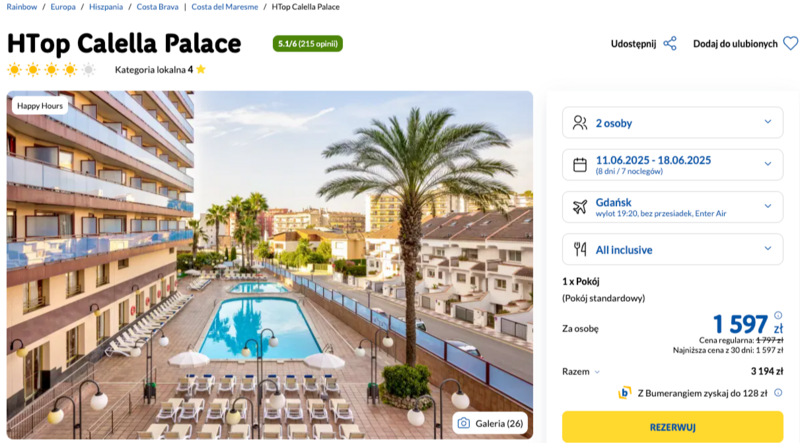Click the Bumerang logo icon
This screenshot has height=443, width=800.
pos(624,393)
